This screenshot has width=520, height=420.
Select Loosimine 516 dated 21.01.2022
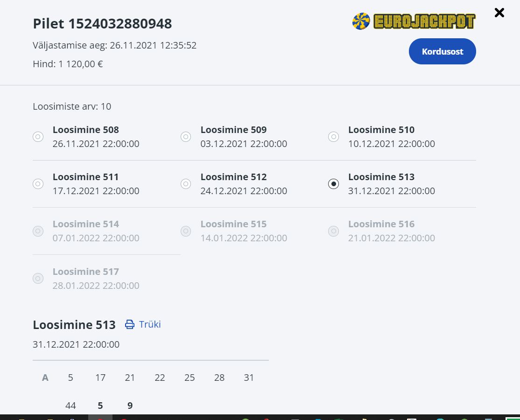point(333,231)
